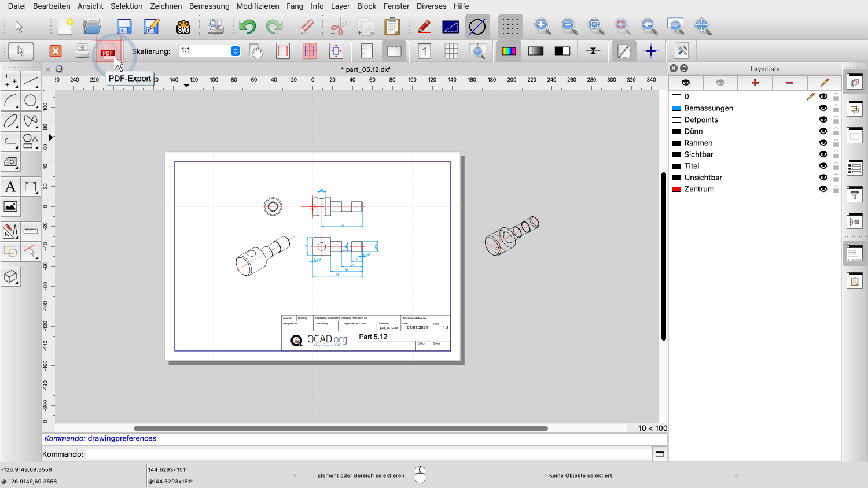
Task: Hide the Bemassungen layer
Action: coord(823,108)
